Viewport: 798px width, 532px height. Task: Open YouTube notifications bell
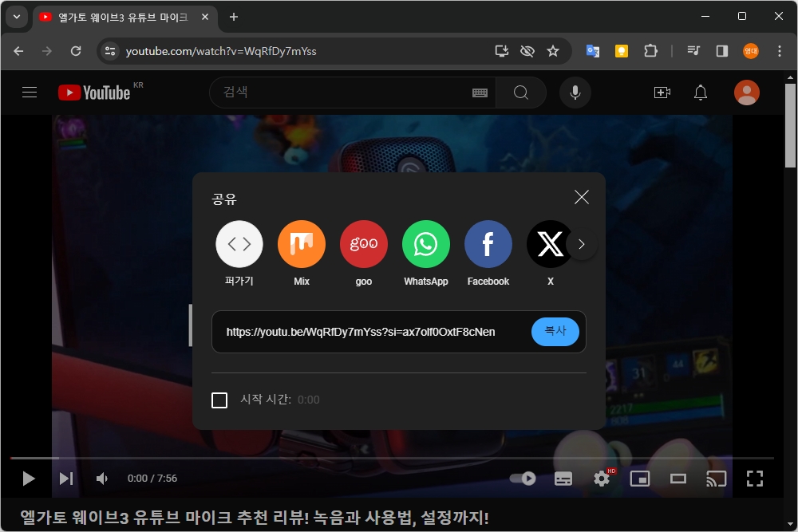(701, 93)
